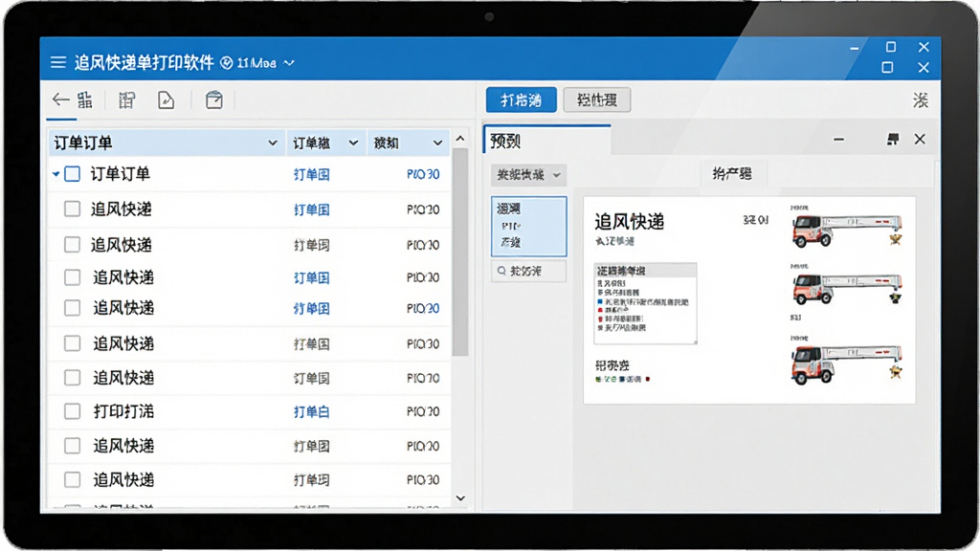980x551 pixels.
Task: Expand the chevron next to 11Mea
Action: click(x=289, y=63)
